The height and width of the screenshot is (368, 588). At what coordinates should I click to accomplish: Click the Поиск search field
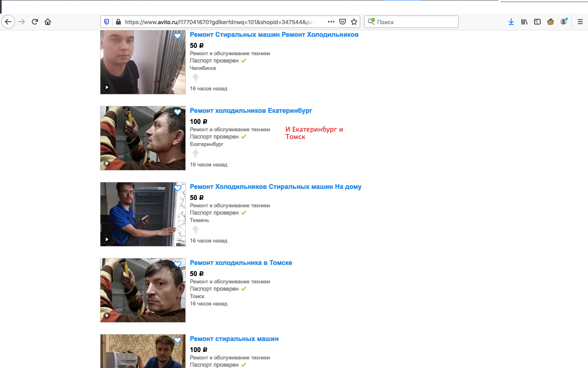pos(411,22)
